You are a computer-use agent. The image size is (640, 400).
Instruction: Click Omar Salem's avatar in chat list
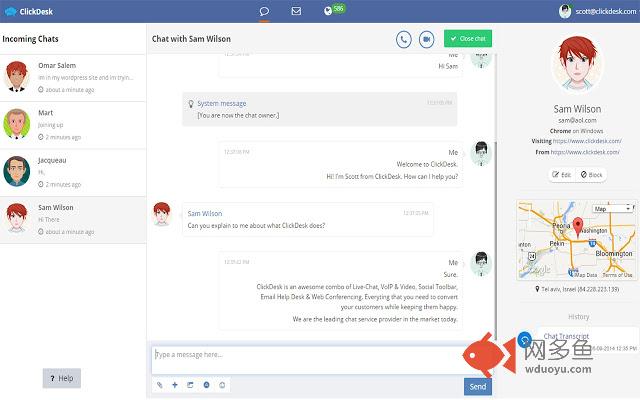[17, 77]
